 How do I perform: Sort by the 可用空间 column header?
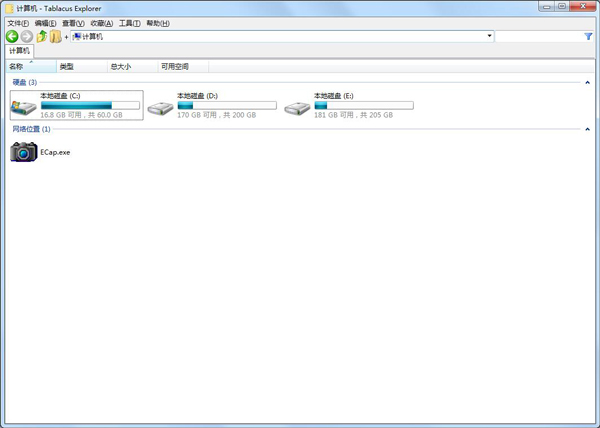(175, 67)
